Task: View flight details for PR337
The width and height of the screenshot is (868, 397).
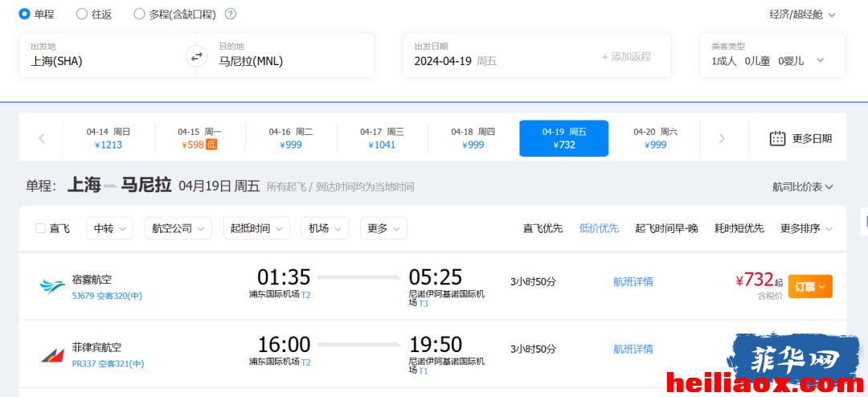Action: click(633, 349)
